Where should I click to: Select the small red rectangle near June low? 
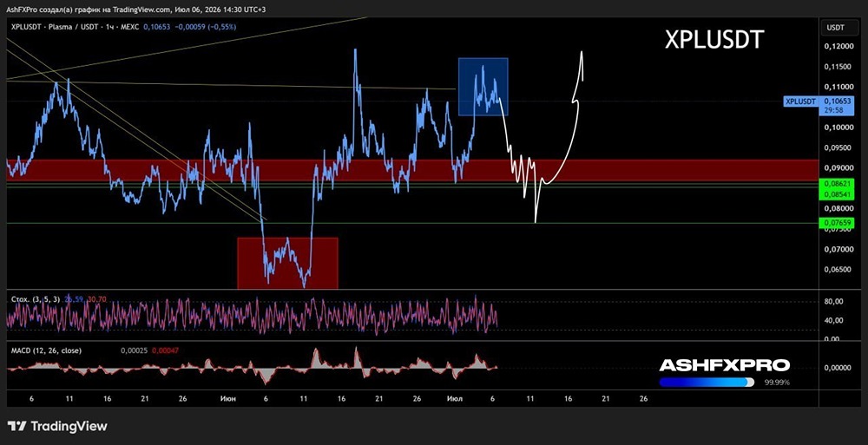click(287, 263)
